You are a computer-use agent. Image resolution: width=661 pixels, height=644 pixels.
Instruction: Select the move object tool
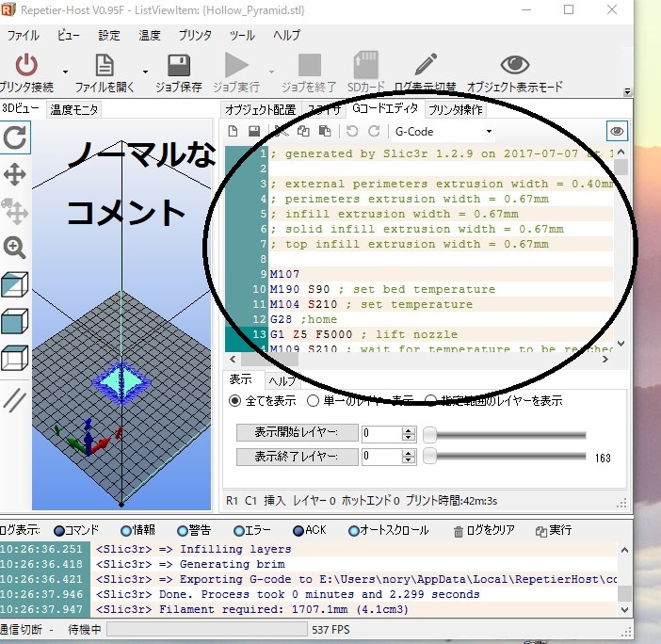[x=15, y=211]
